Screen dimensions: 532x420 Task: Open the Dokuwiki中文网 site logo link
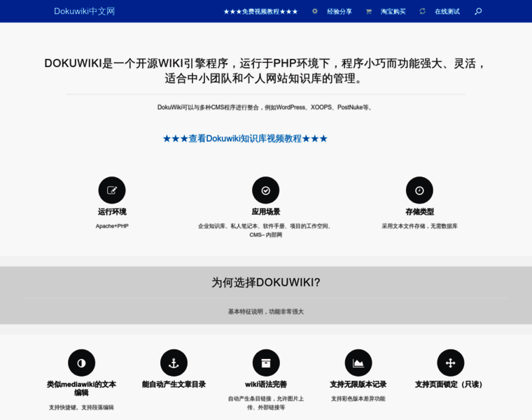coord(84,11)
